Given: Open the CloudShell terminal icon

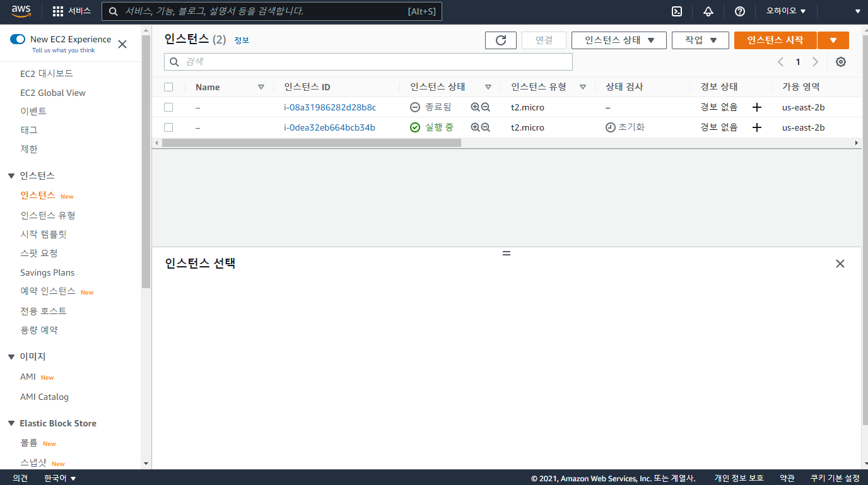Looking at the screenshot, I should coord(677,11).
